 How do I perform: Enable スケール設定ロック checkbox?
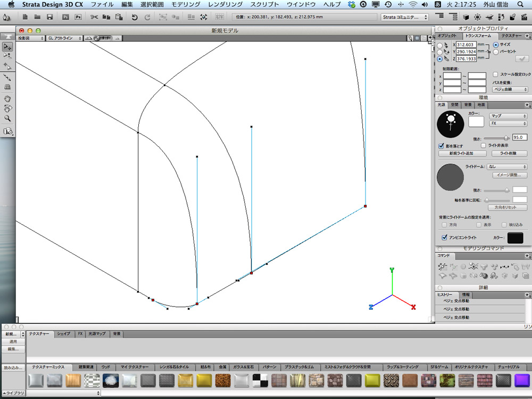coord(496,74)
